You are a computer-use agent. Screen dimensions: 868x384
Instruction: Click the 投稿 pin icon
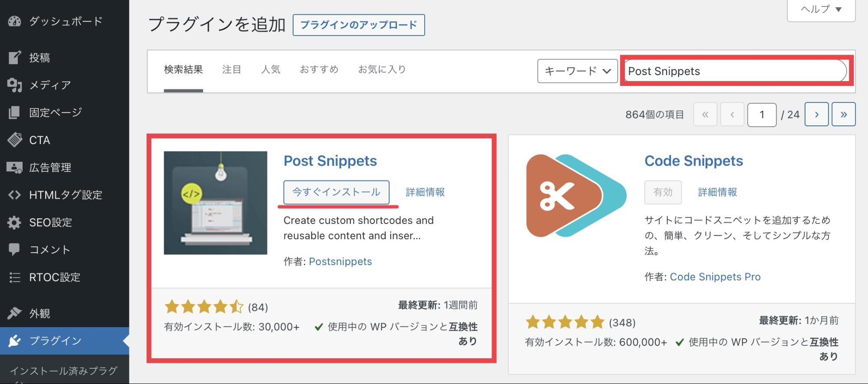click(x=14, y=57)
